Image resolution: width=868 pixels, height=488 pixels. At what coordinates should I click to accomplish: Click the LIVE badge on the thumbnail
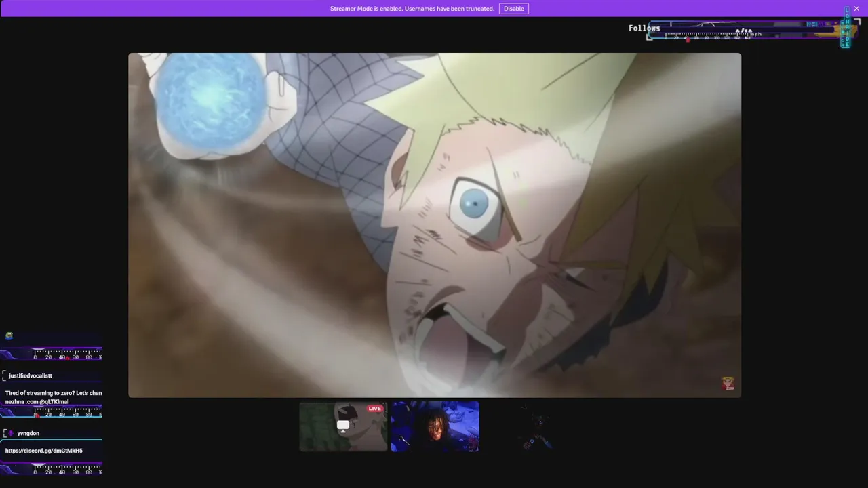click(x=375, y=409)
